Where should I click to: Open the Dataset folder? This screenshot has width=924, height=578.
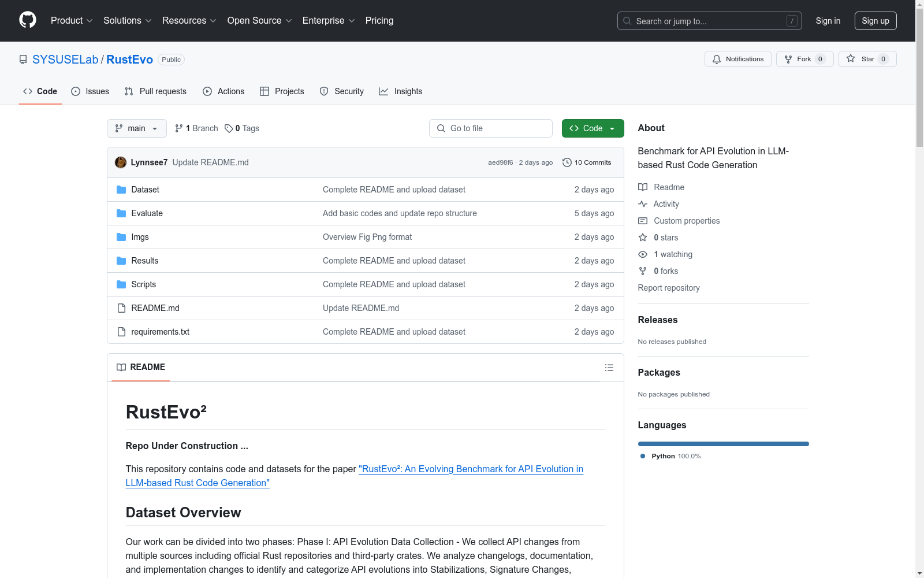(145, 190)
